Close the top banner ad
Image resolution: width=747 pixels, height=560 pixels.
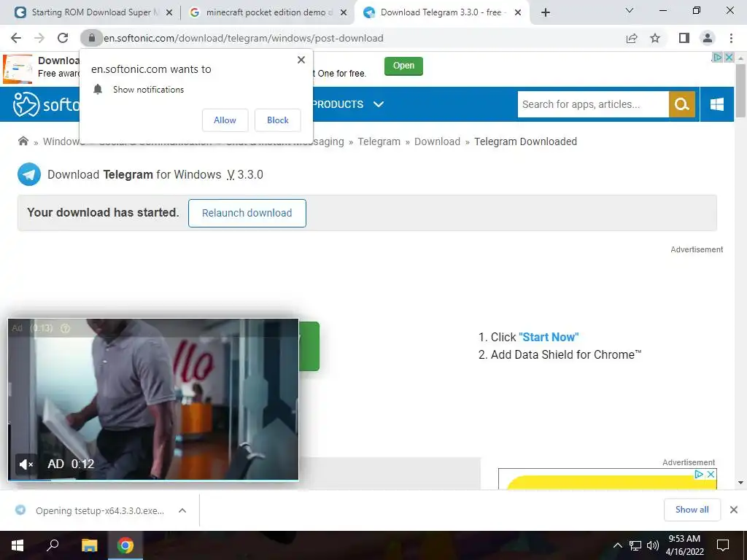coord(729,57)
